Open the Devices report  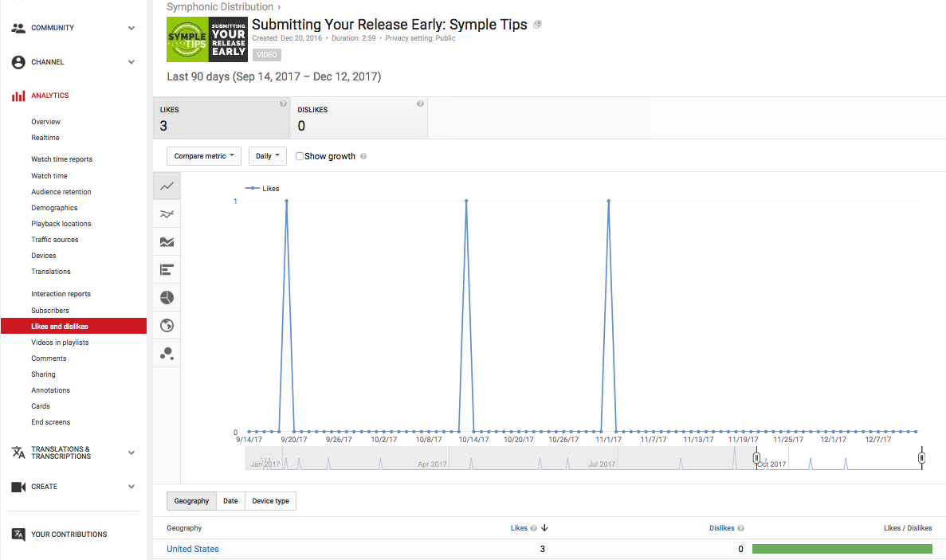[44, 256]
